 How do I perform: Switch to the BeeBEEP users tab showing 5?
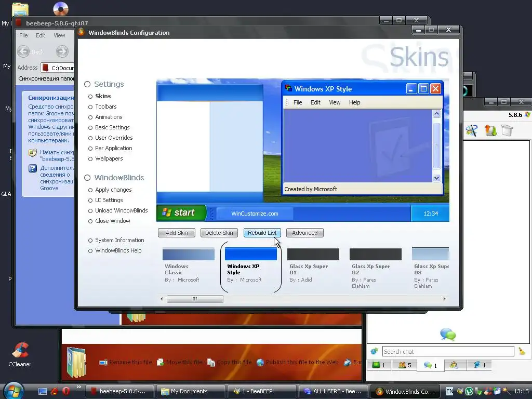(404, 365)
